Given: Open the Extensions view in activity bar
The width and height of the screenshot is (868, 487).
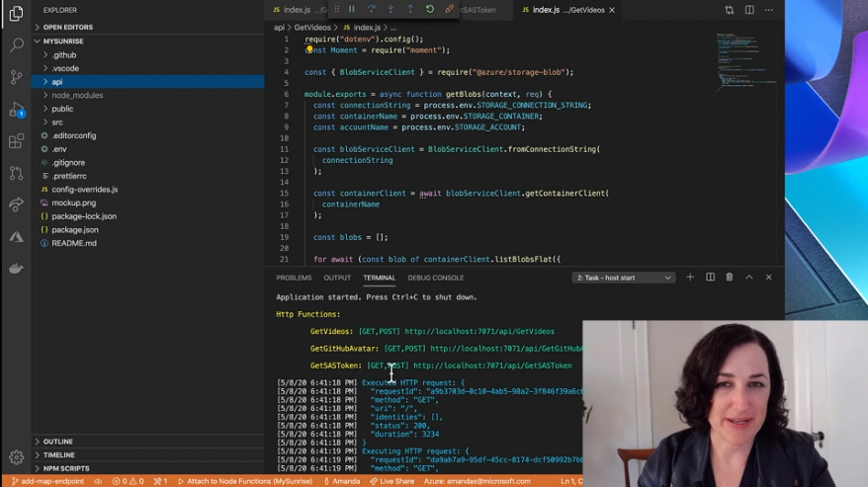Looking at the screenshot, I should [16, 141].
